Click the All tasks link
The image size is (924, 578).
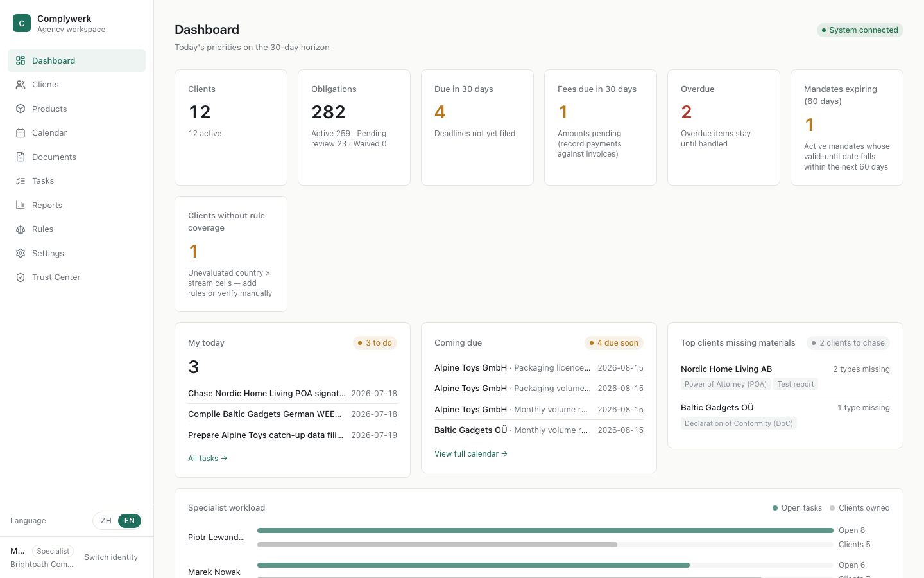pos(207,459)
